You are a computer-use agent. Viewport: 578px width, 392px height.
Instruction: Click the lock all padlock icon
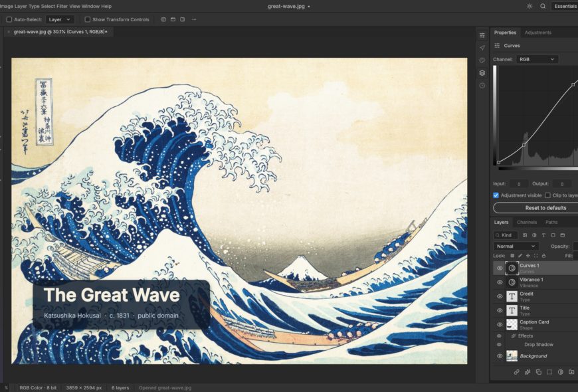click(543, 256)
